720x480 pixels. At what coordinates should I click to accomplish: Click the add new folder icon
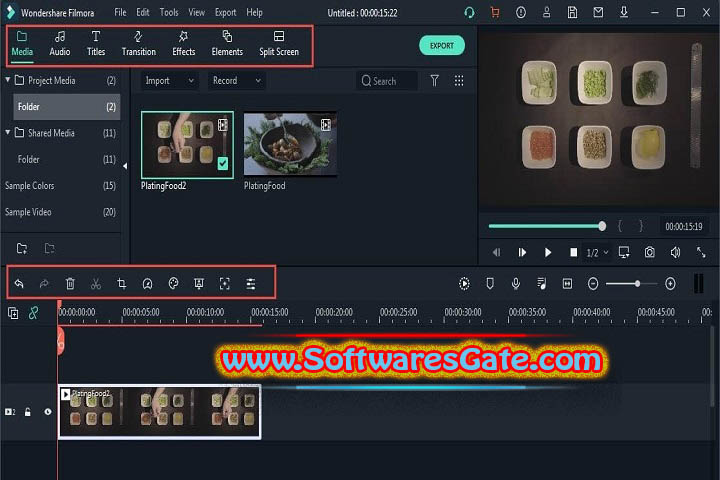[x=22, y=248]
